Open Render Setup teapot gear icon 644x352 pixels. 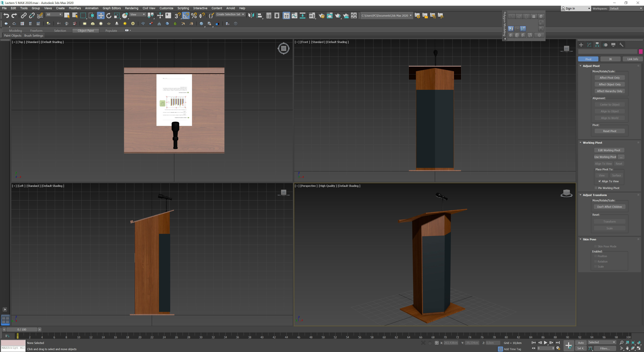pos(321,15)
